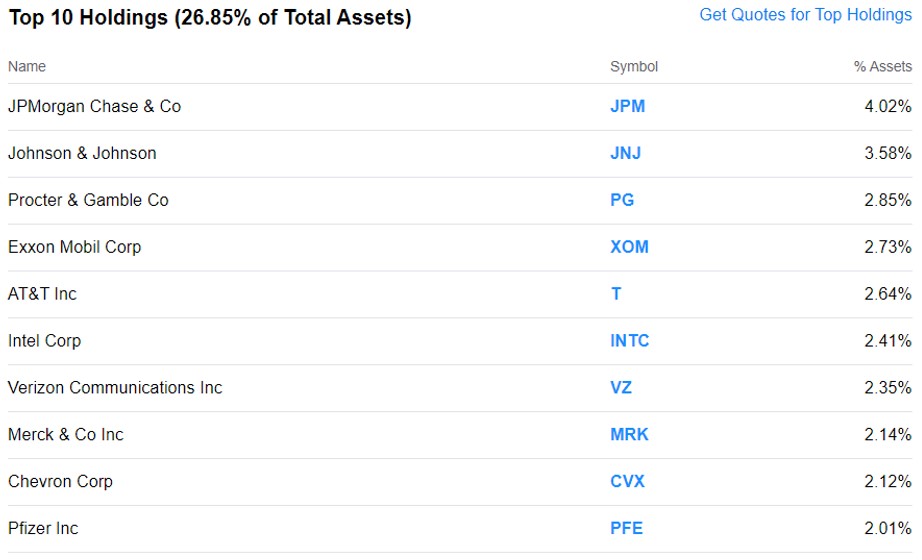The width and height of the screenshot is (922, 560).
Task: Click the Get Quotes for Top Holdings link
Action: click(805, 15)
